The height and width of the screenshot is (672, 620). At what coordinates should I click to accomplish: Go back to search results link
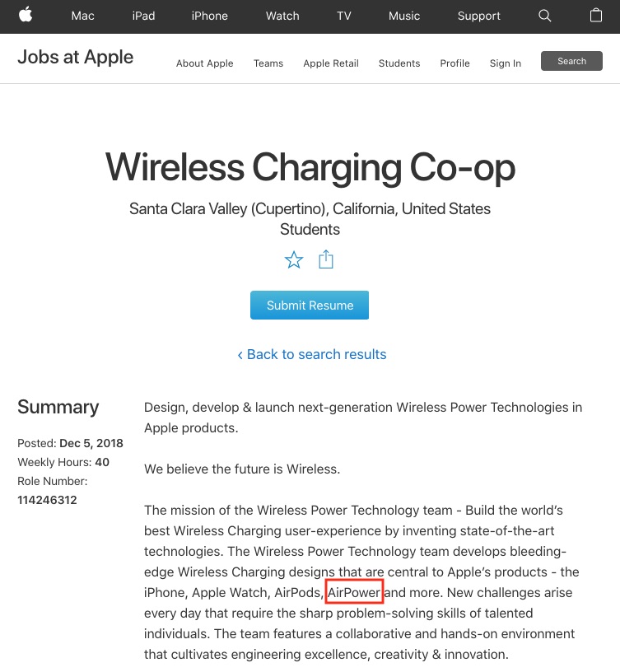point(312,354)
